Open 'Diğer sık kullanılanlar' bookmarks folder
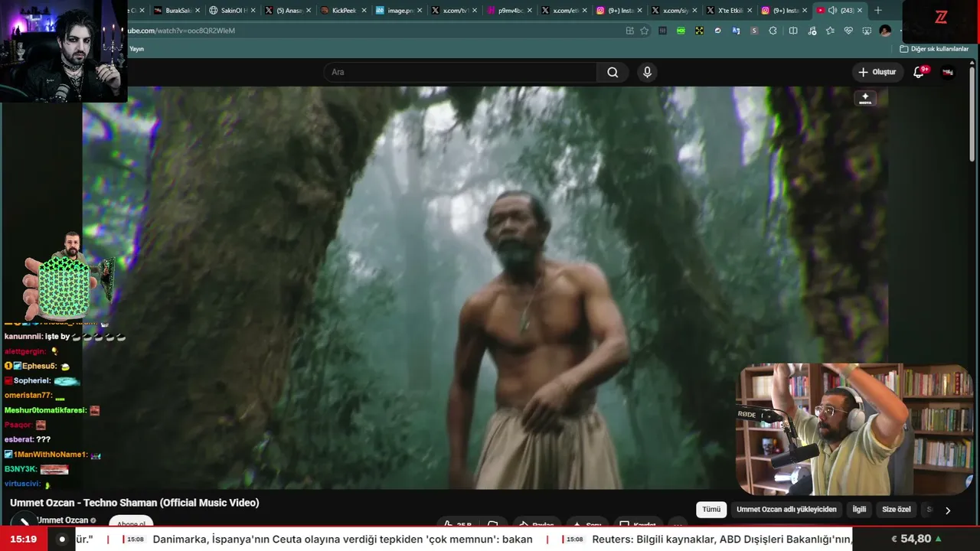The height and width of the screenshot is (551, 980). tap(934, 49)
